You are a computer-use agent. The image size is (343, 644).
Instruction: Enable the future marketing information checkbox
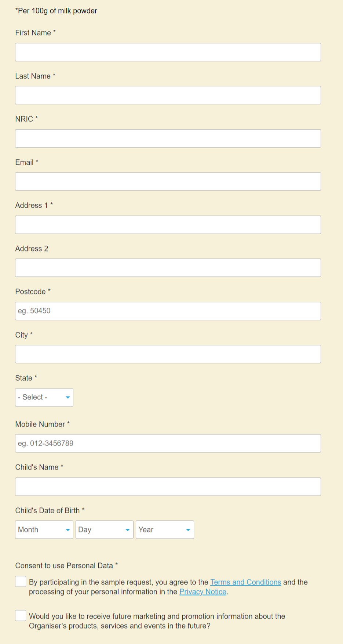point(21,616)
